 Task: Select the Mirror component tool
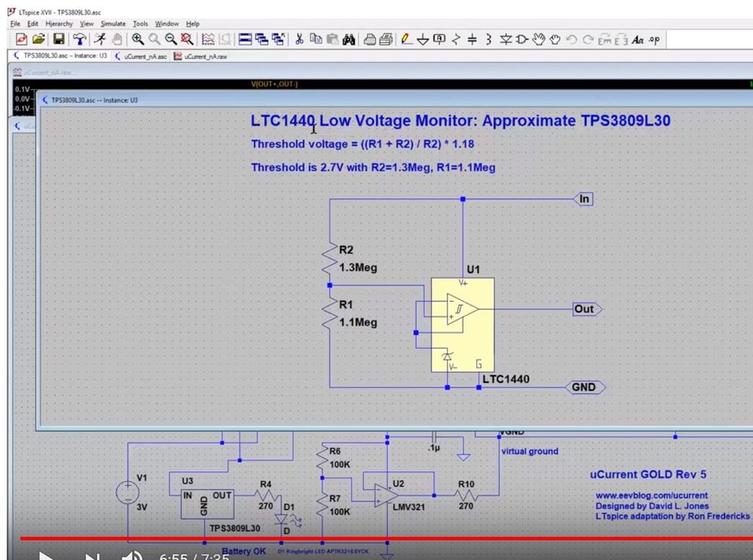(x=621, y=40)
